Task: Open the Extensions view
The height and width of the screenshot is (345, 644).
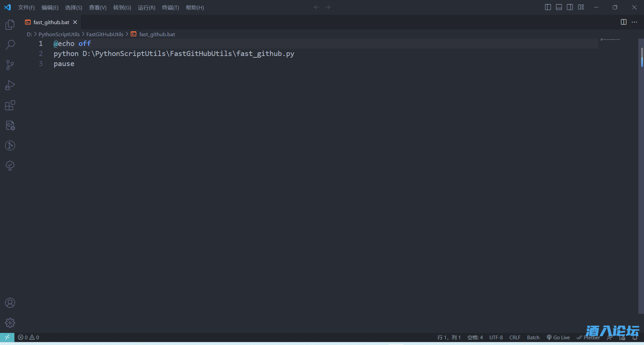Action: 10,105
